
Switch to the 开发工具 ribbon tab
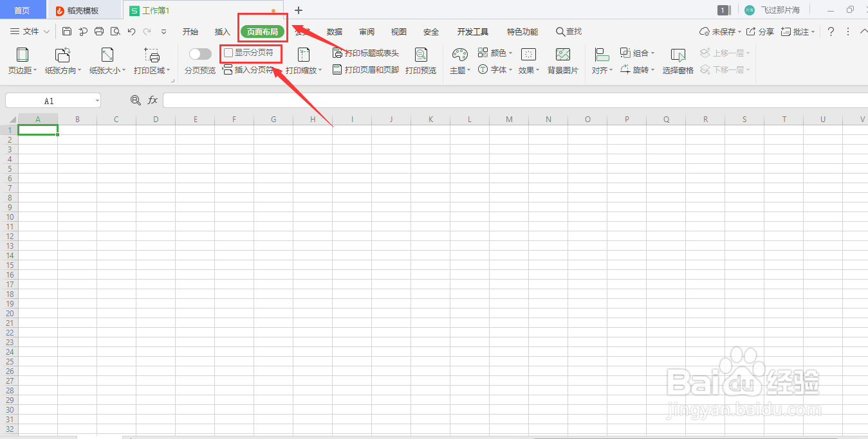click(x=472, y=31)
